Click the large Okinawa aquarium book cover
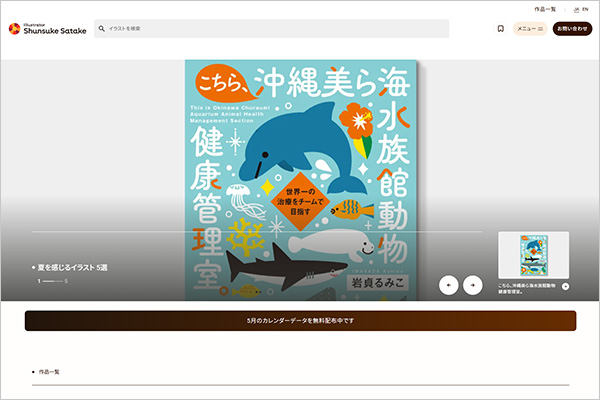 point(301,180)
